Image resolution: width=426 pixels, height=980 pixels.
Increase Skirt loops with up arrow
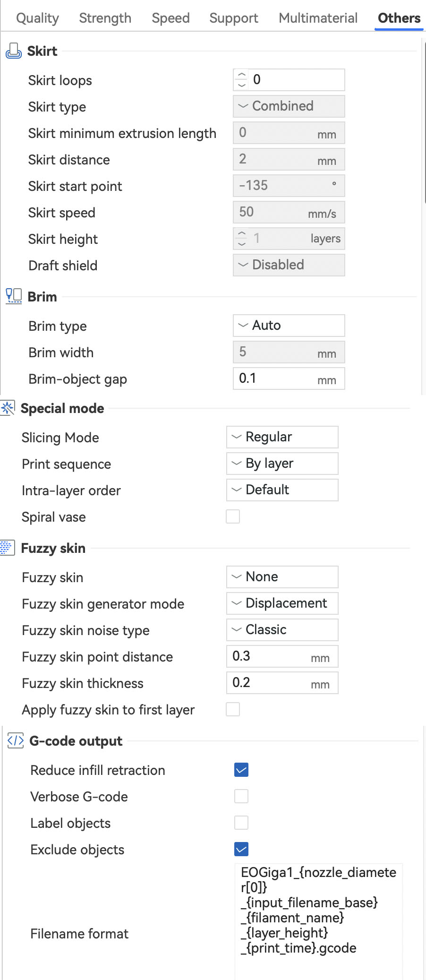point(242,75)
